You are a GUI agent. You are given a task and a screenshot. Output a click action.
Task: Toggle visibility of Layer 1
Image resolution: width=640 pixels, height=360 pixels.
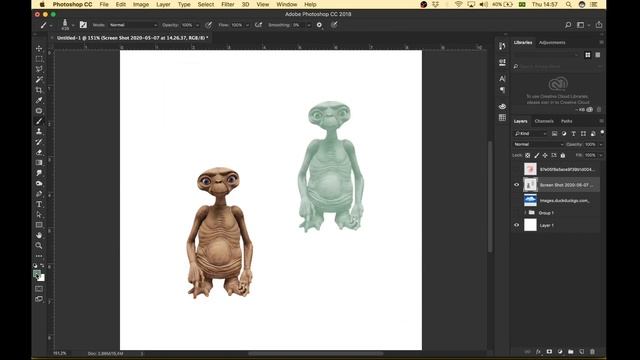516,225
